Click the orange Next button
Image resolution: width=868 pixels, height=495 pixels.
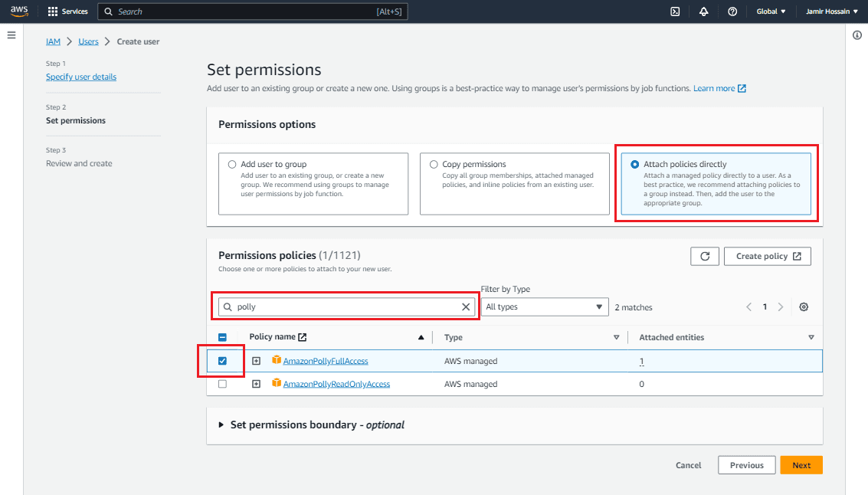coord(801,465)
